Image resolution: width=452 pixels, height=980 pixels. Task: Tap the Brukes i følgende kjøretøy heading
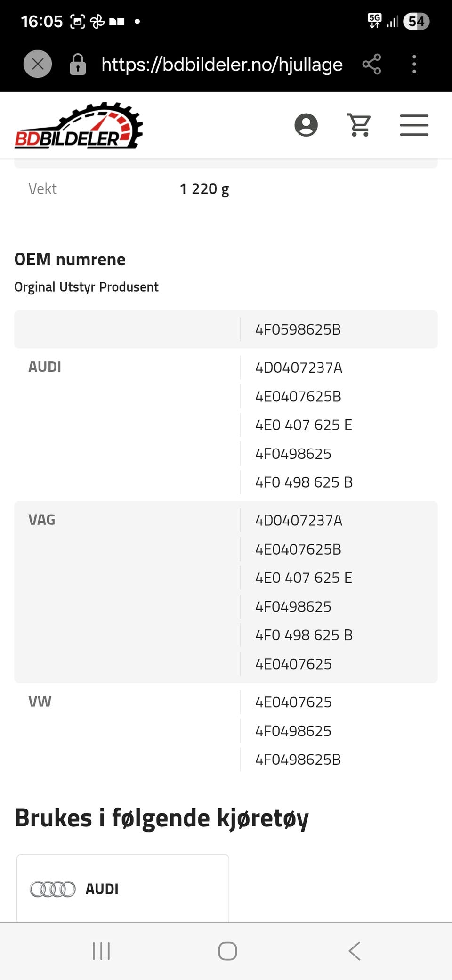pos(161,818)
